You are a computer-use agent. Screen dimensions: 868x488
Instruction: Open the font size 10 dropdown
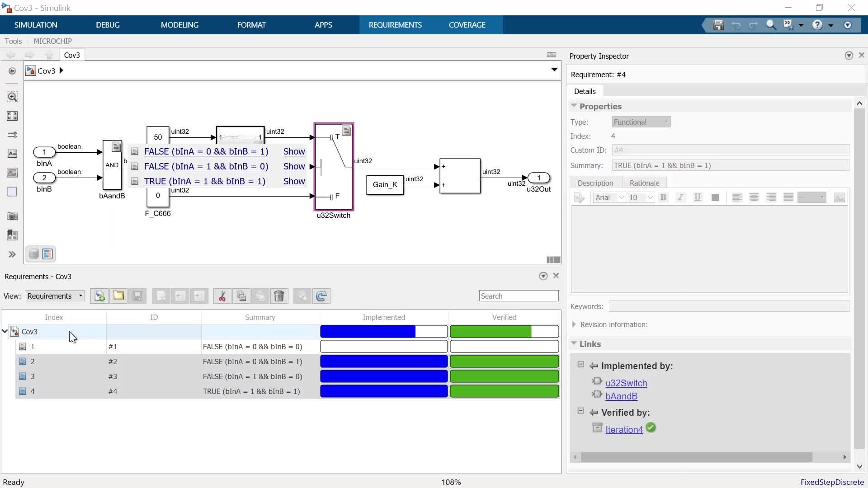(641, 197)
